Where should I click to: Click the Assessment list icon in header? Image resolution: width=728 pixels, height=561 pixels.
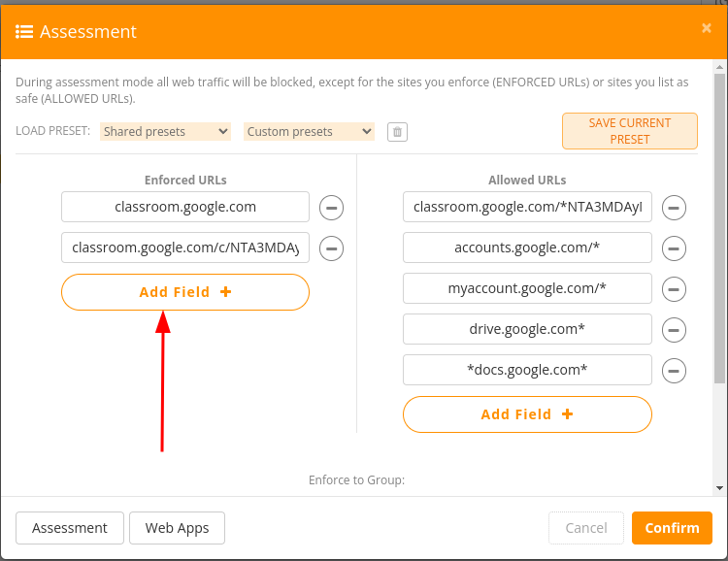point(24,32)
